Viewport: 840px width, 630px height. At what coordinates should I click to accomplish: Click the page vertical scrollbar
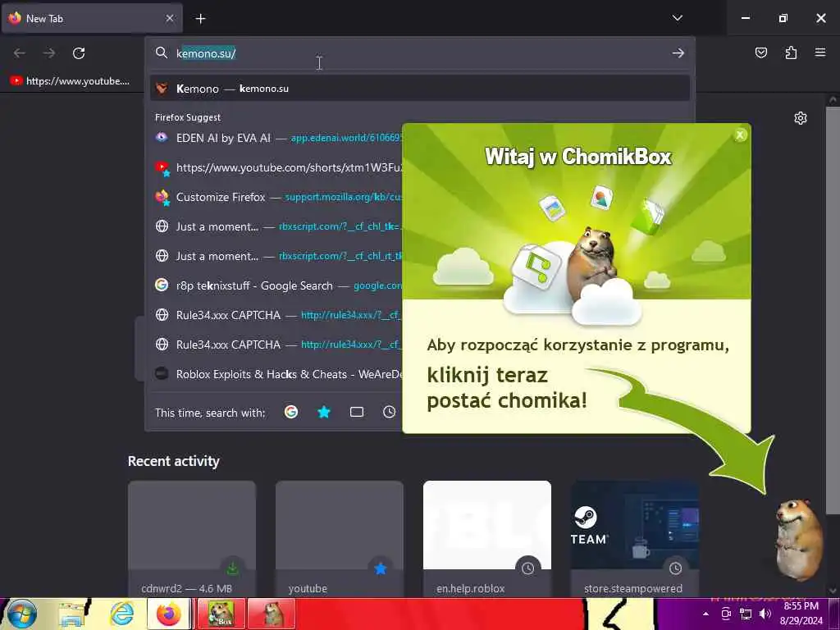[833, 311]
